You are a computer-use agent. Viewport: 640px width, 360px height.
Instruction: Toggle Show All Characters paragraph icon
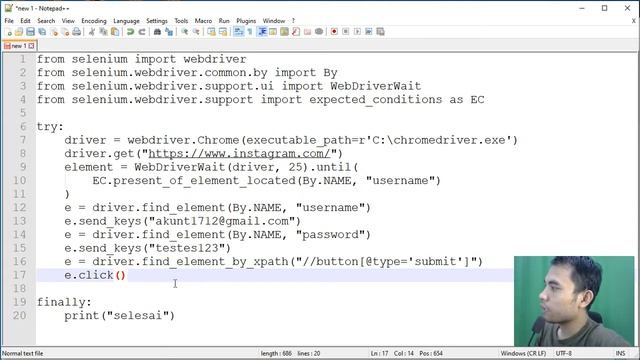[250, 32]
